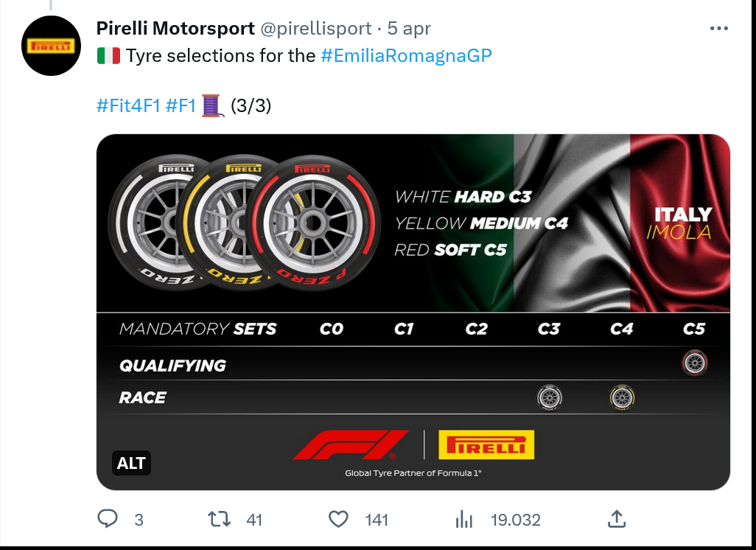The width and height of the screenshot is (756, 550).
Task: Open the #Fit4F1 hashtag link
Action: coord(128,105)
